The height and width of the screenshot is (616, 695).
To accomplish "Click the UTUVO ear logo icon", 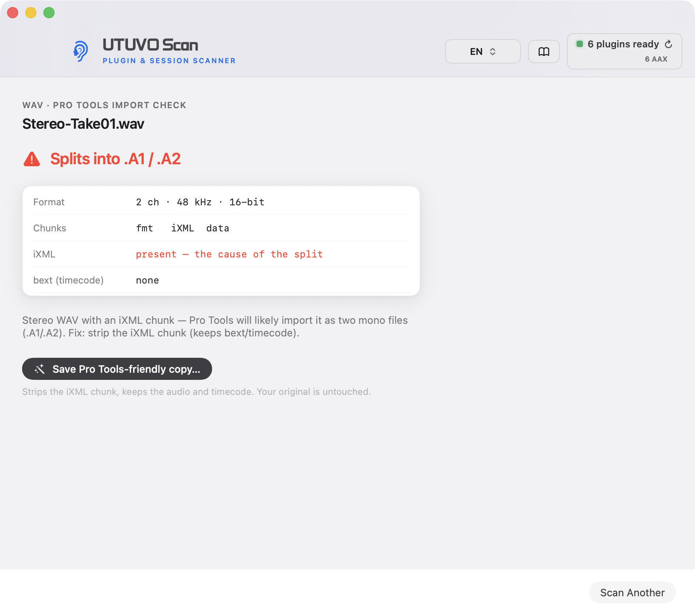I will (x=81, y=51).
